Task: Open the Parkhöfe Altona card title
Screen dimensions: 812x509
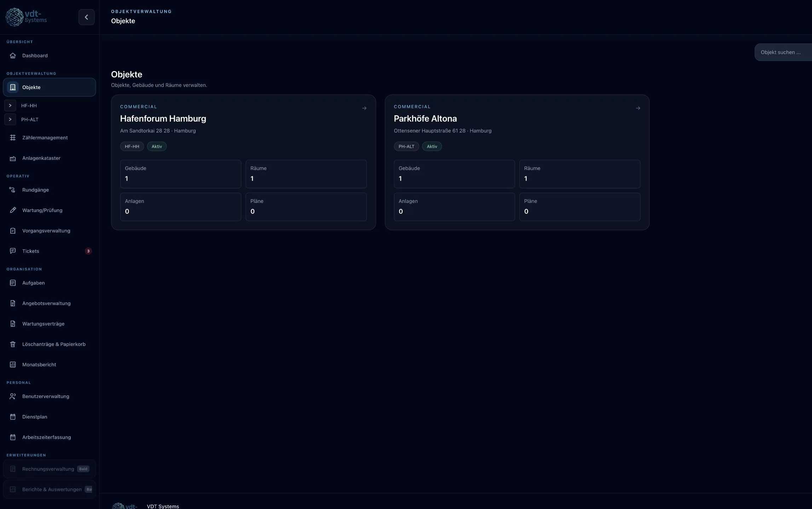Action: (425, 118)
